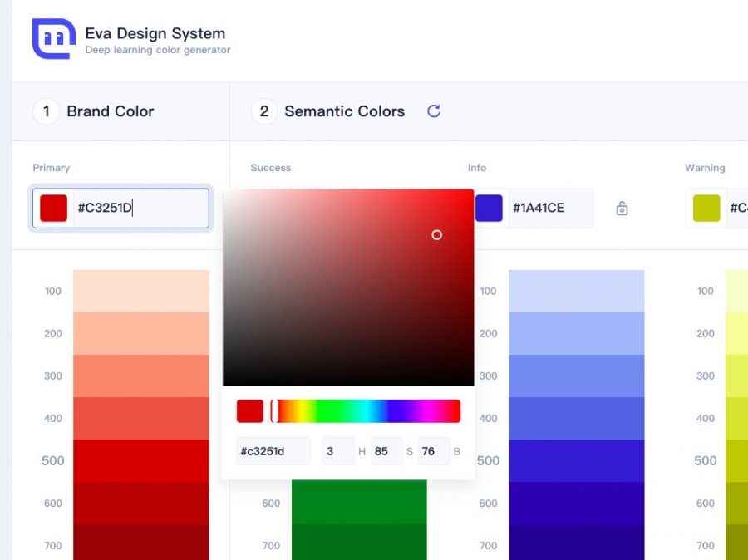The image size is (748, 560).
Task: Click the Eva Design System title text
Action: click(155, 33)
